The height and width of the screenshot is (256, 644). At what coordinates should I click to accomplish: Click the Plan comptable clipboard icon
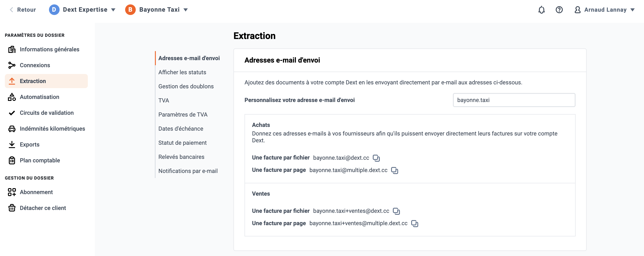[x=12, y=160]
